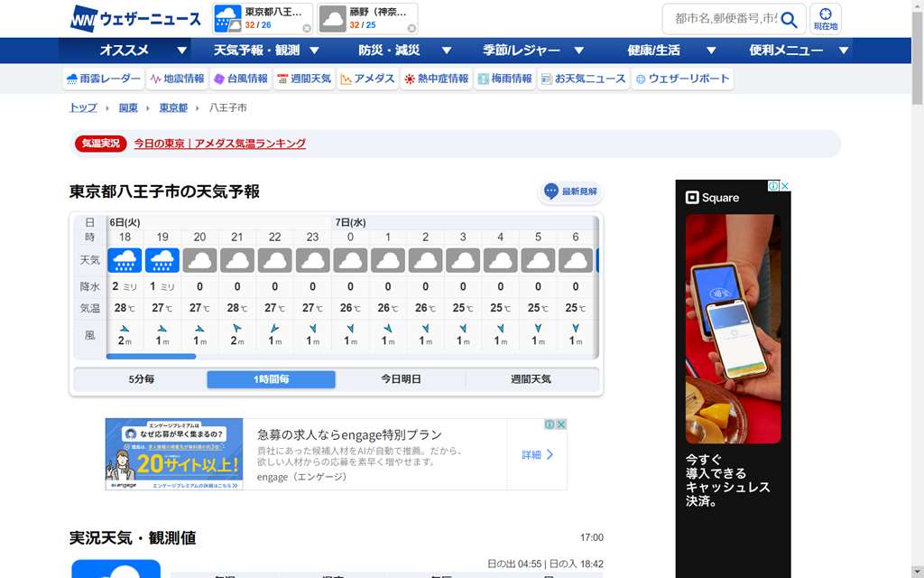Open 熱中症情報 heatstroke info shortcut
The height and width of the screenshot is (578, 924).
click(x=436, y=79)
